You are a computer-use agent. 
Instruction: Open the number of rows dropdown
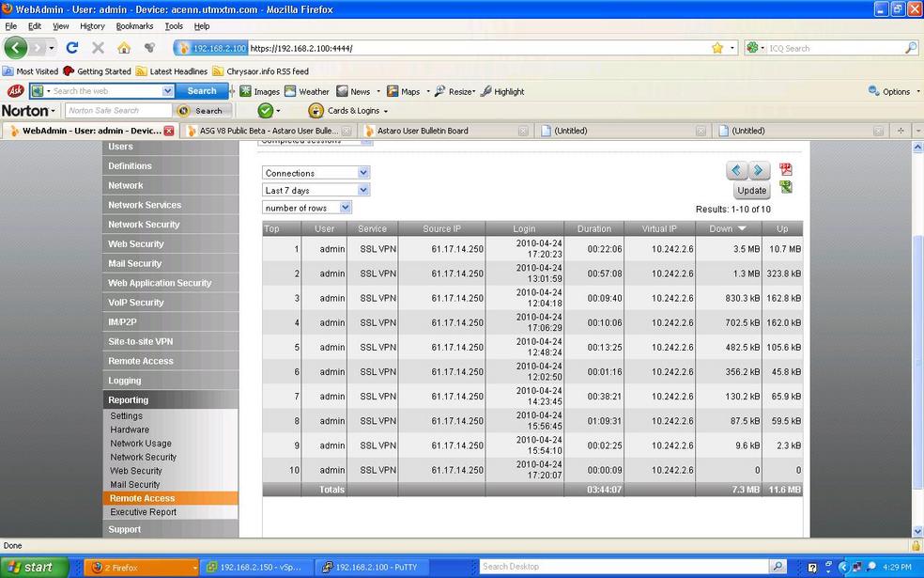[306, 208]
